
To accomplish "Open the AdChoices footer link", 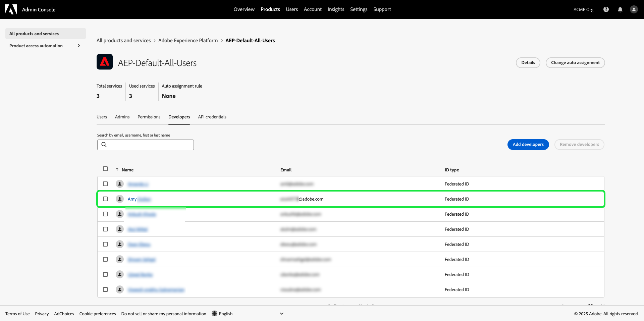I will pyautogui.click(x=64, y=314).
